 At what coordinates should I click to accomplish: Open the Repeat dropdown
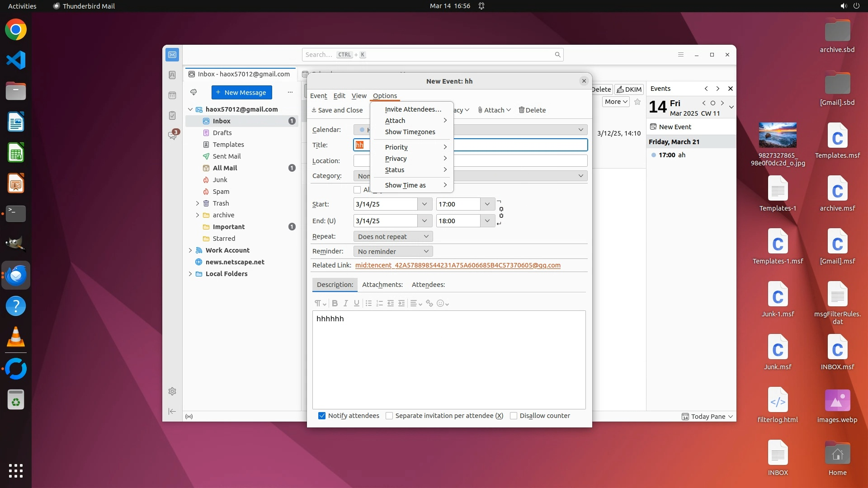(393, 237)
